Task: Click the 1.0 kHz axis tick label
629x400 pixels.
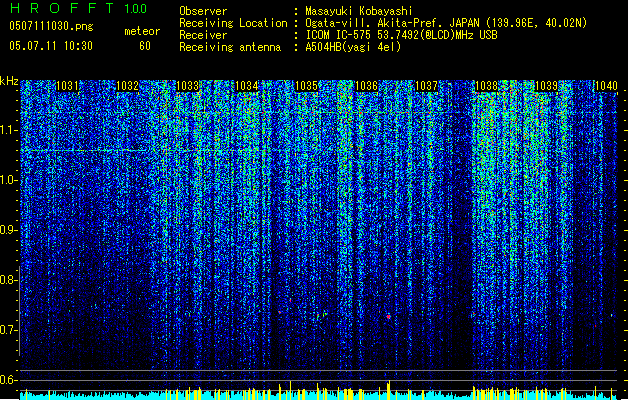Action: point(9,180)
